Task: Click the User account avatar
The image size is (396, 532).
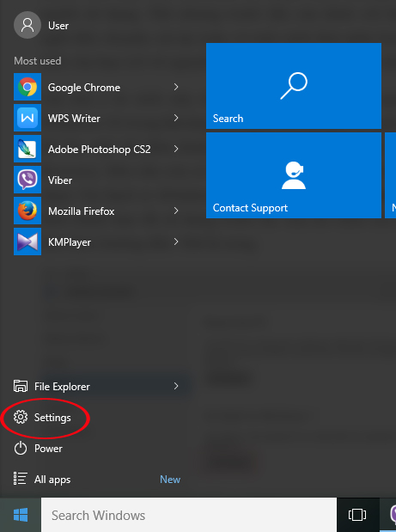Action: click(27, 25)
